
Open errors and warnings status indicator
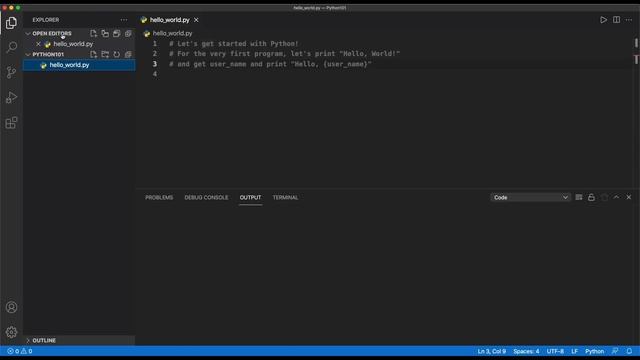[x=20, y=351]
